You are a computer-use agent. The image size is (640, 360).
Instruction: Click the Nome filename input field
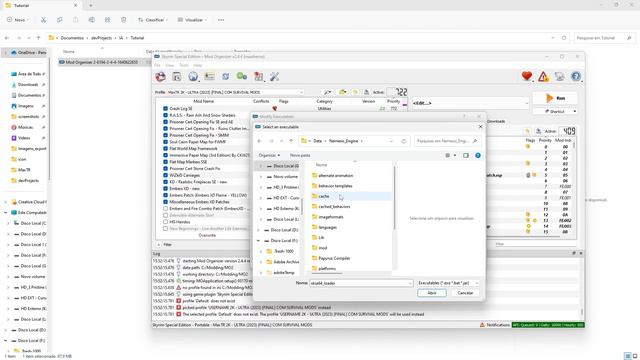click(361, 283)
